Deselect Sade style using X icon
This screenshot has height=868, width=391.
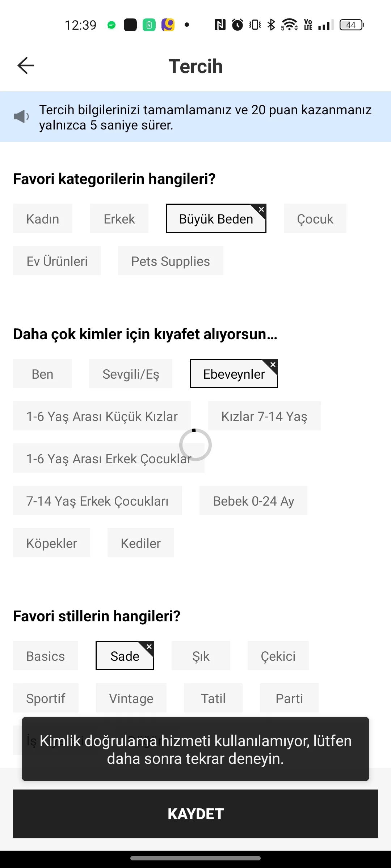click(x=149, y=646)
